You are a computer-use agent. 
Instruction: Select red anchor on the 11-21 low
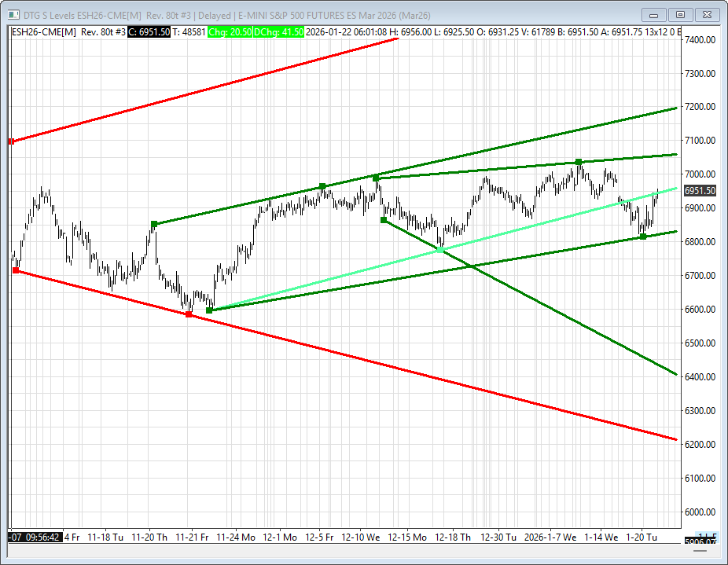189,314
